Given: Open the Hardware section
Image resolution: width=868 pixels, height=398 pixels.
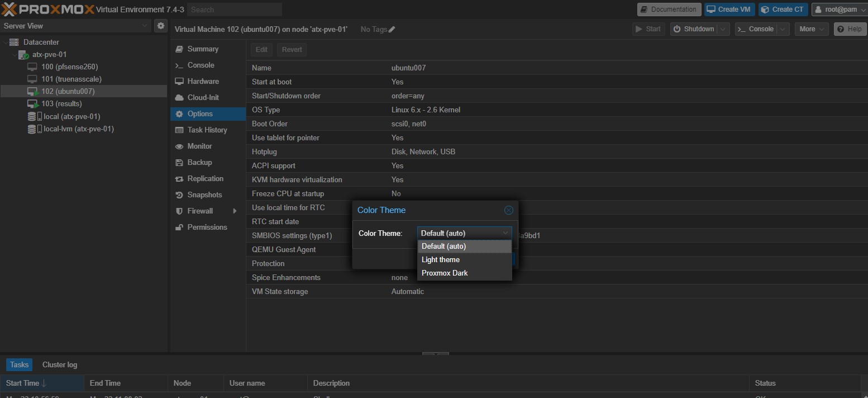Looking at the screenshot, I should tap(203, 81).
